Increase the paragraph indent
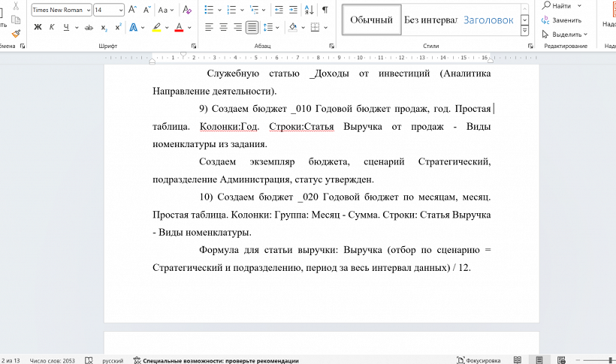This screenshot has width=616, height=364. click(x=294, y=10)
